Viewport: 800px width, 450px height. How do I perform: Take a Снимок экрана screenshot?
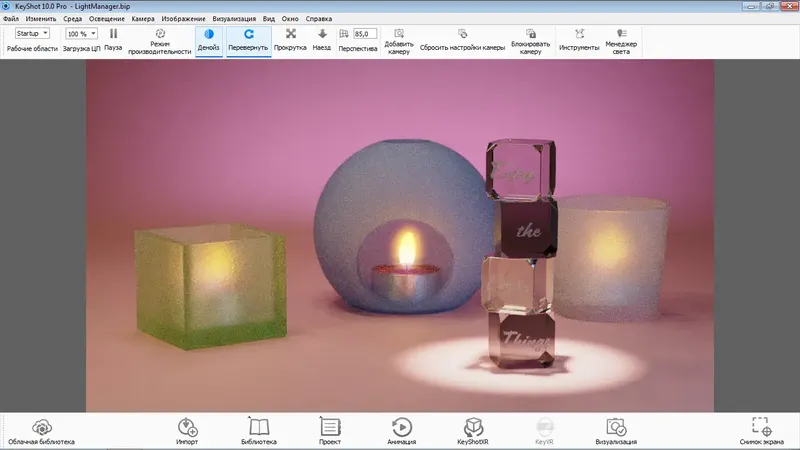[762, 431]
